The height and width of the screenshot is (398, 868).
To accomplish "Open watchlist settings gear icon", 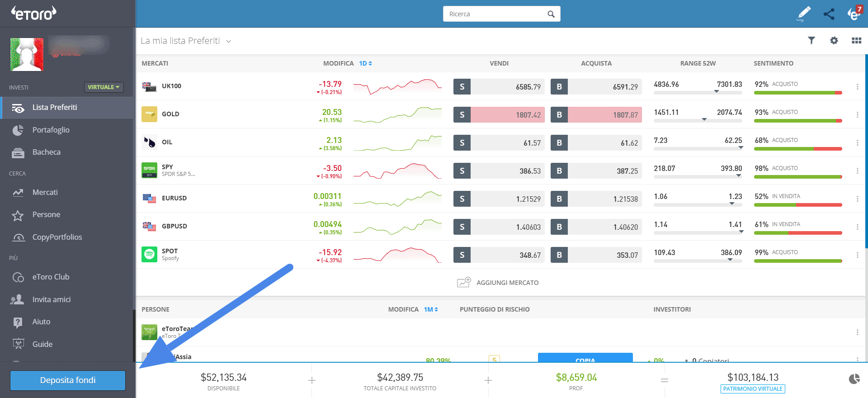I will [834, 40].
